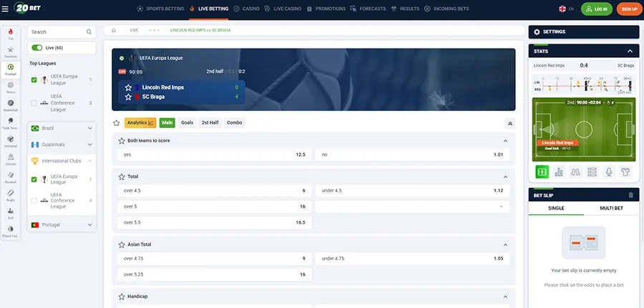The height and width of the screenshot is (308, 644).
Task: Pick under 4.5 at odds 1.12
Action: coord(412,191)
